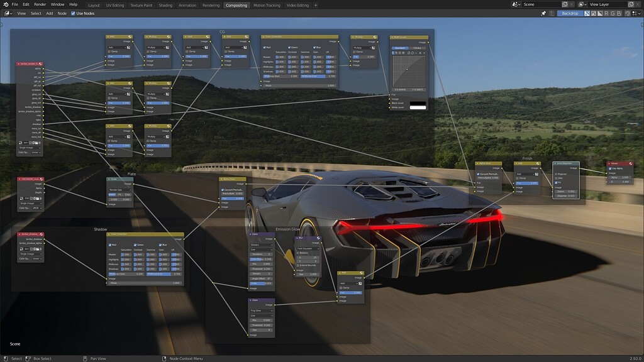Open the snap node element dropdown
Screen dimensions: 644x362
[636, 13]
